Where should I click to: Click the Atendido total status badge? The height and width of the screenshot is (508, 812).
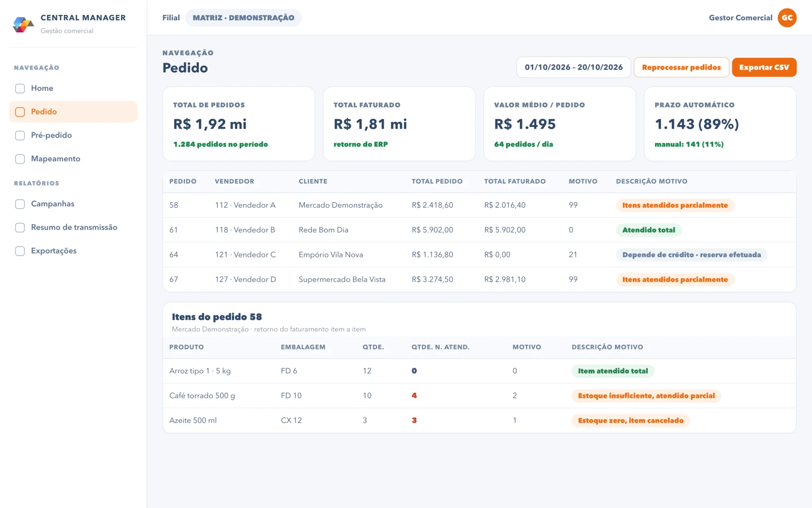click(x=649, y=230)
